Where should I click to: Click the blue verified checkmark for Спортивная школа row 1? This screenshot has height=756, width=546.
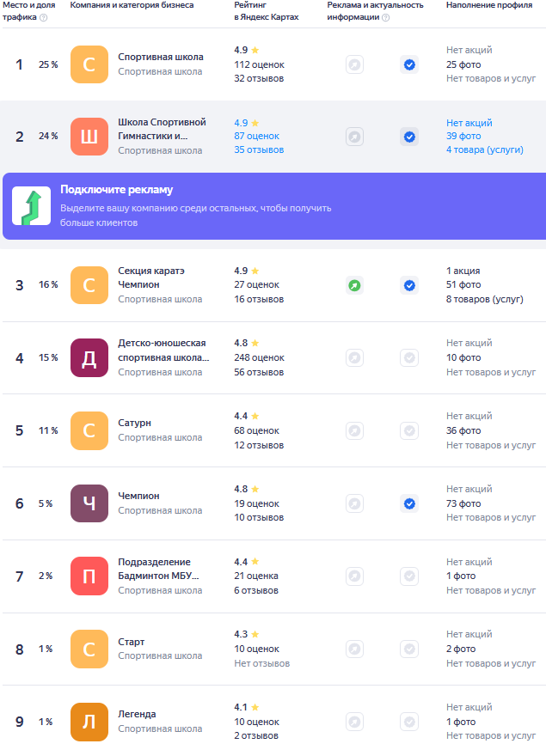[409, 64]
